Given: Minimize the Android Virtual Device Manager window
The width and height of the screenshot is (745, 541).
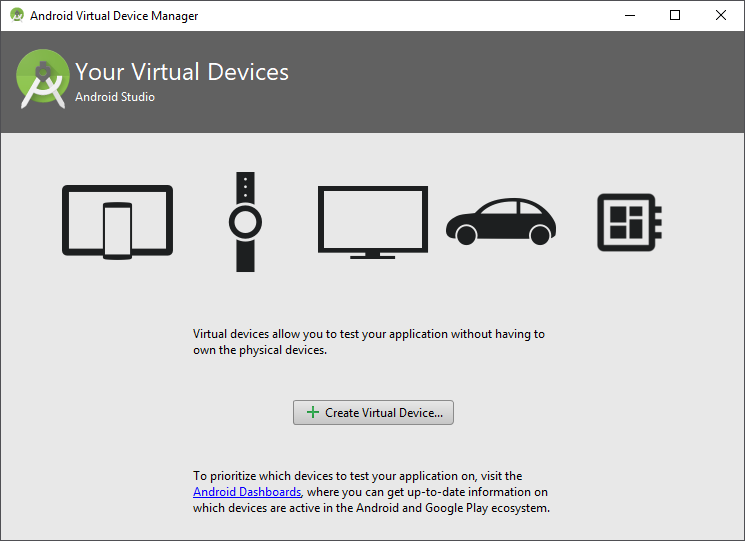Looking at the screenshot, I should pyautogui.click(x=630, y=15).
